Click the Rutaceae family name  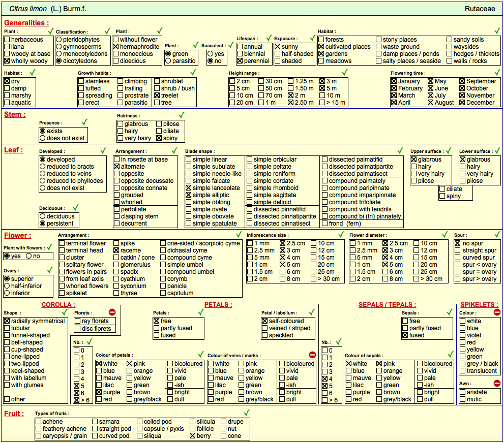tap(480, 9)
